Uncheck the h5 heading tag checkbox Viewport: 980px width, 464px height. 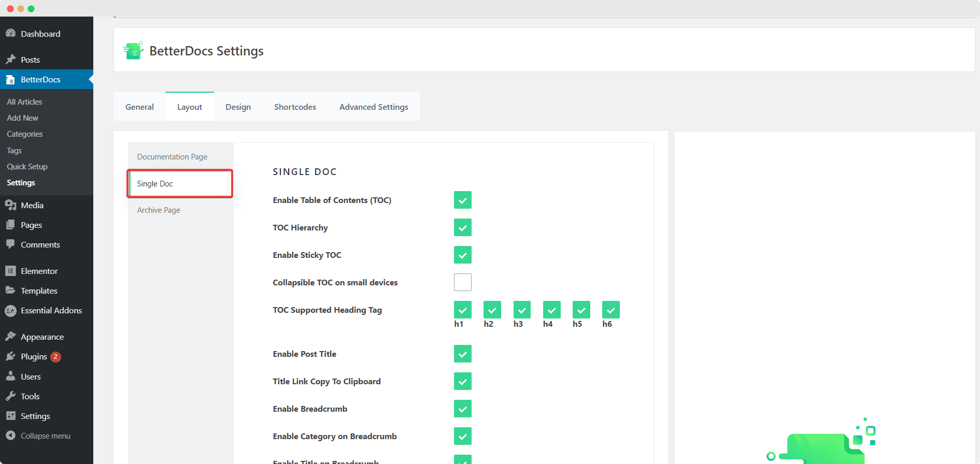click(x=581, y=310)
